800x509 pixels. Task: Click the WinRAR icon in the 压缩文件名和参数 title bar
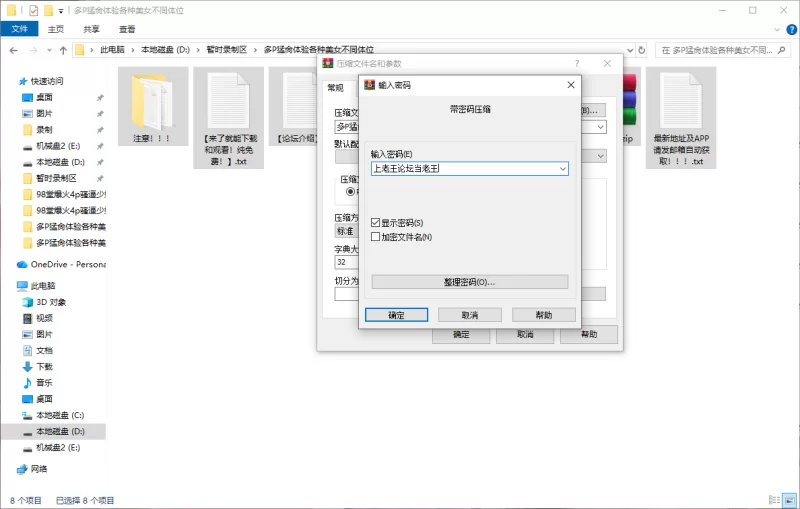tap(328, 64)
